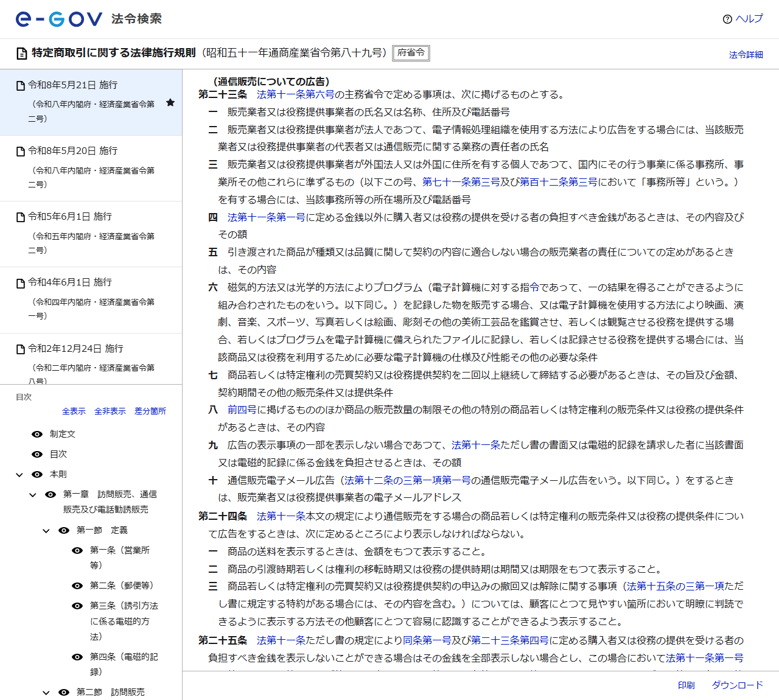Collapse the 第一節 定義 tree node

click(x=46, y=531)
